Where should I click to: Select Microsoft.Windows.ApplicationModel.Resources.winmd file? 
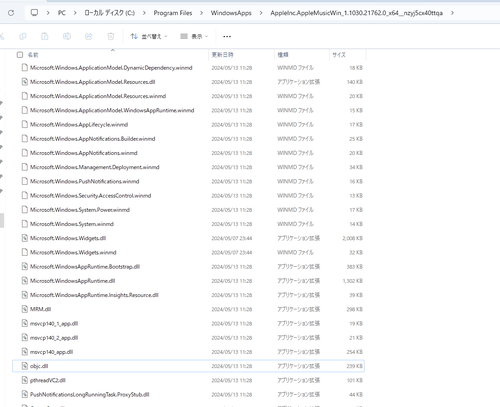98,96
